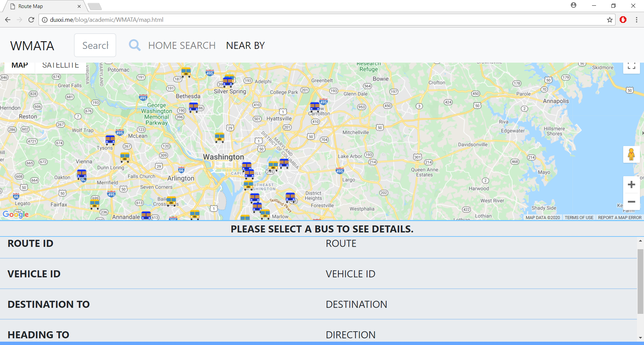The height and width of the screenshot is (345, 644).
Task: Click the yellow bus icon near Dunn Loring
Action: pyautogui.click(x=125, y=157)
